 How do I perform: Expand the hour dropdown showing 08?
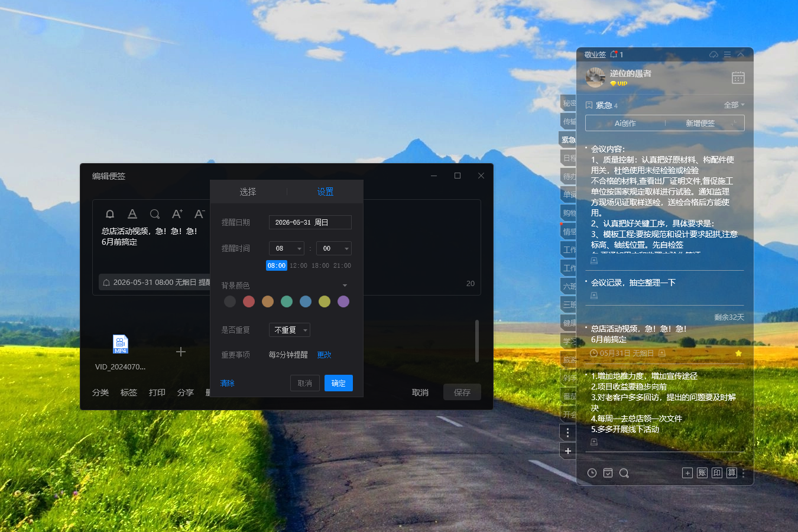pos(286,248)
